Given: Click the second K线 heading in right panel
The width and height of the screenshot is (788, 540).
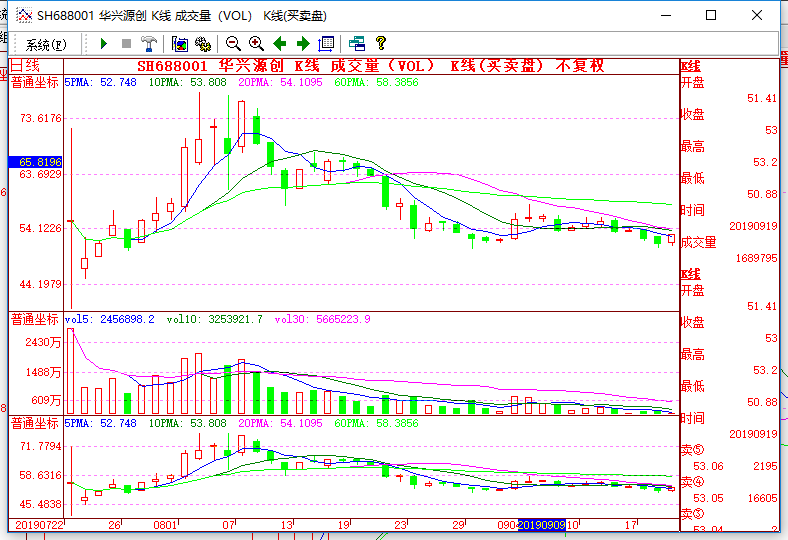Looking at the screenshot, I should pyautogui.click(x=691, y=275).
